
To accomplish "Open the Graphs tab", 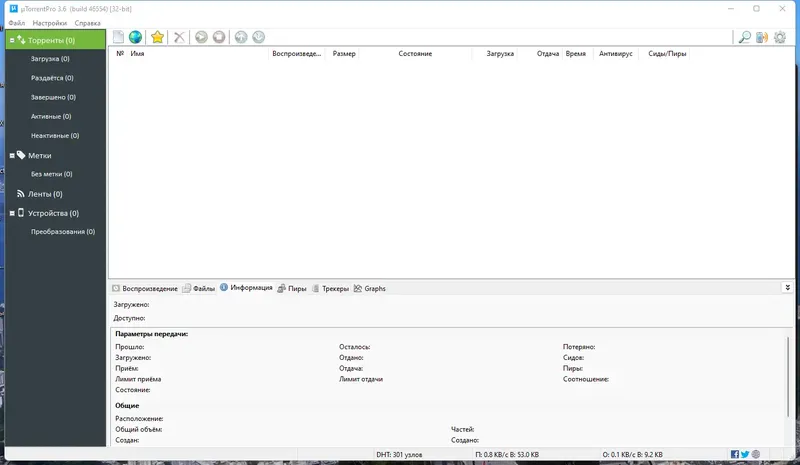I will pyautogui.click(x=369, y=288).
